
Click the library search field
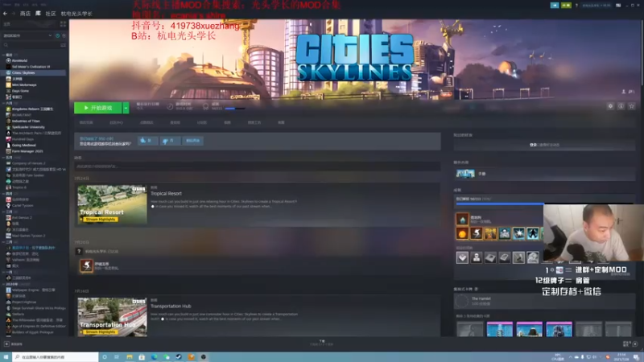coord(31,45)
